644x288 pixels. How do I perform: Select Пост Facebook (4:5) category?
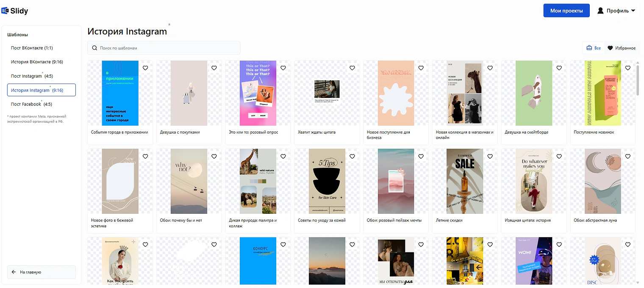pos(42,104)
